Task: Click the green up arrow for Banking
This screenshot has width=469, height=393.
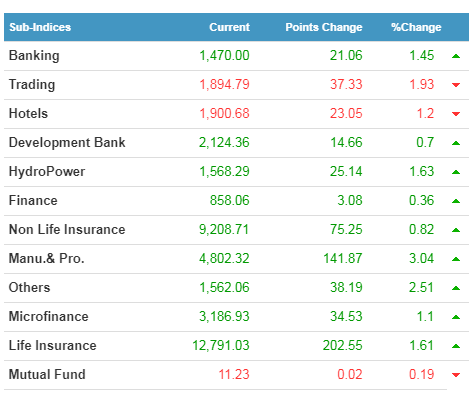Action: pyautogui.click(x=456, y=56)
